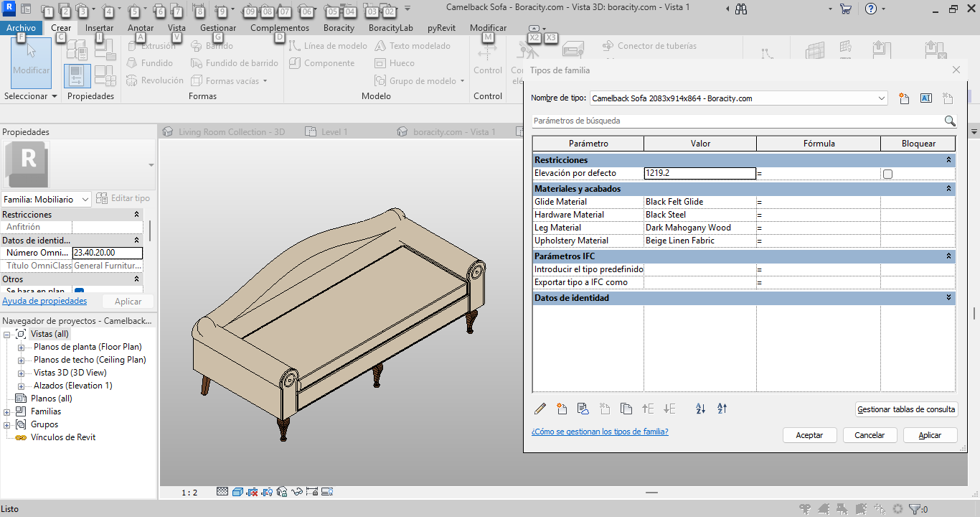
Task: Collapse the Parámetros IFC section
Action: [948, 256]
